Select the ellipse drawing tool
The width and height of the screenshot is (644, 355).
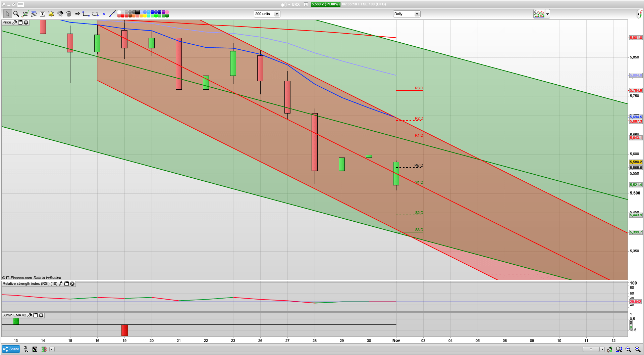pyautogui.click(x=95, y=14)
